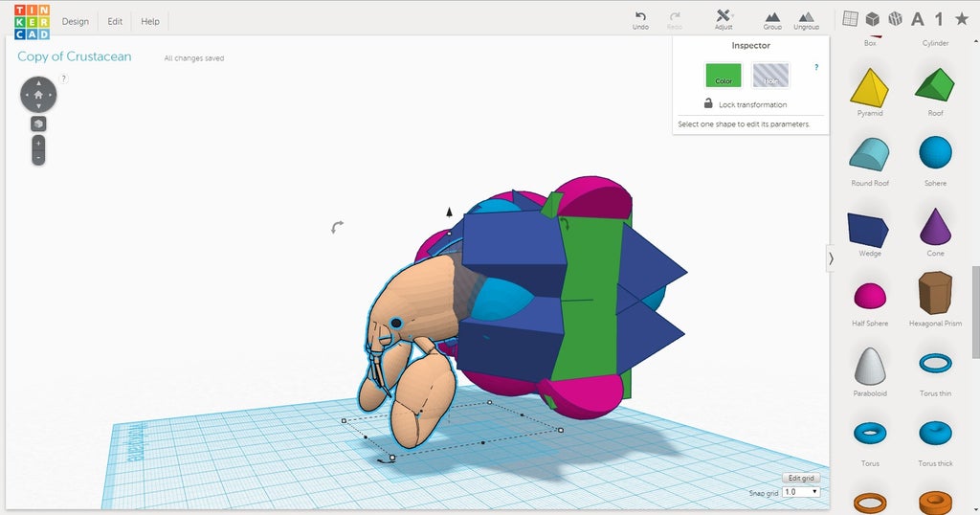Open the Design menu
The image size is (980, 515).
[x=75, y=21]
